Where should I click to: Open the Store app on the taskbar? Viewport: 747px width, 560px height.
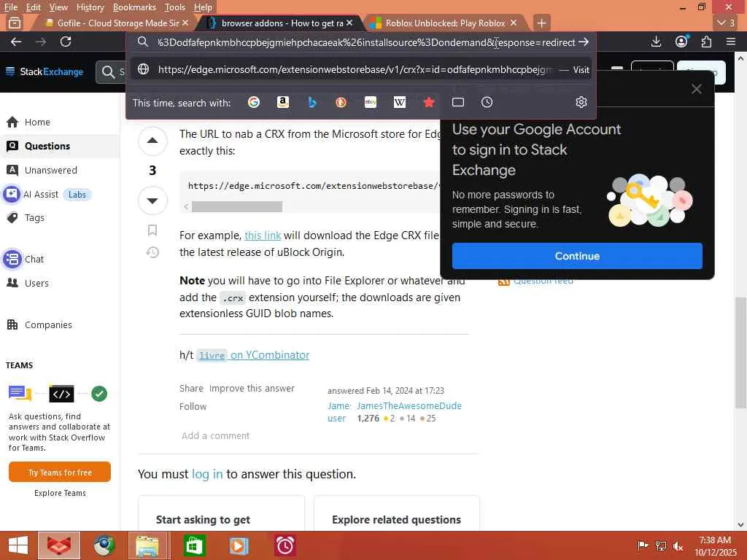(x=194, y=545)
